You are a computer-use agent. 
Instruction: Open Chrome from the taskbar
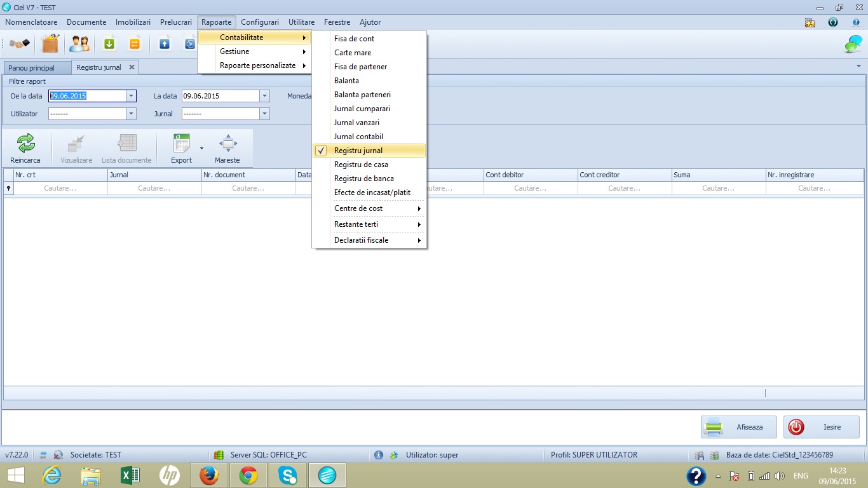pyautogui.click(x=248, y=475)
